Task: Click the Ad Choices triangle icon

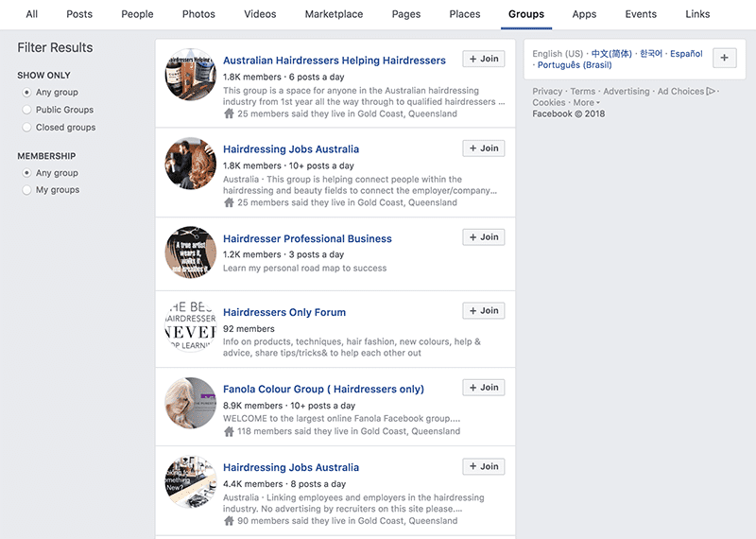Action: [711, 91]
